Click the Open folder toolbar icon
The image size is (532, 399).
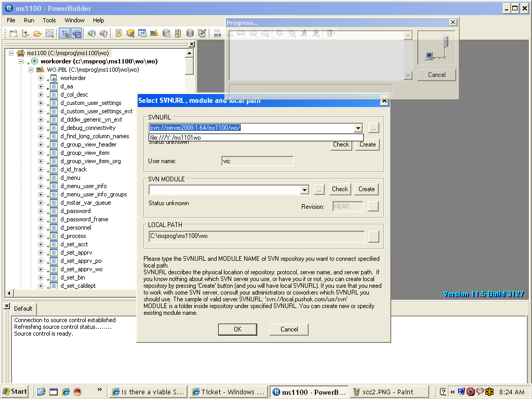click(x=37, y=33)
